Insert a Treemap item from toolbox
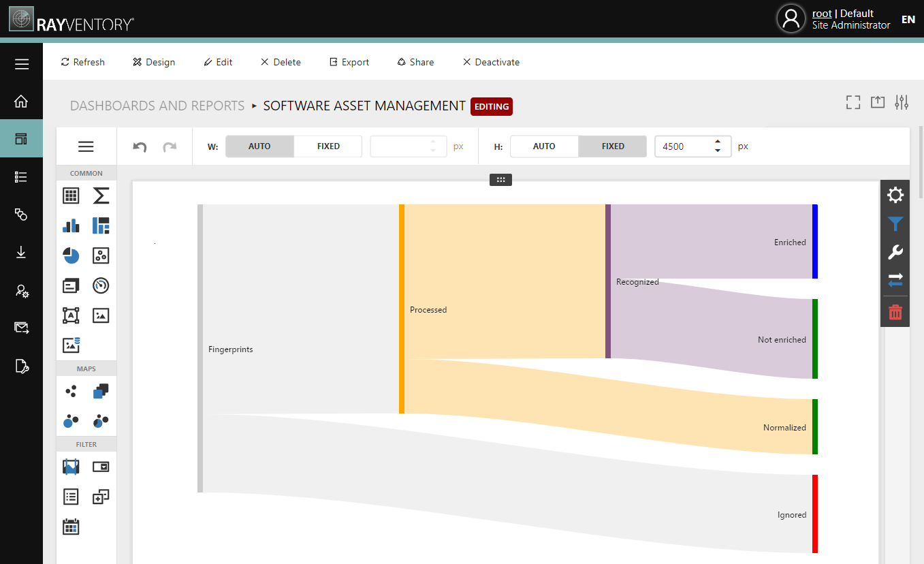The height and width of the screenshot is (564, 924). point(101,225)
